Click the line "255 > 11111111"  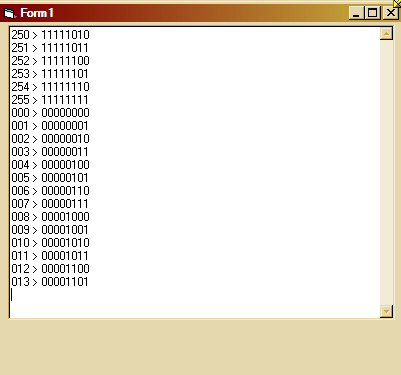(50, 100)
